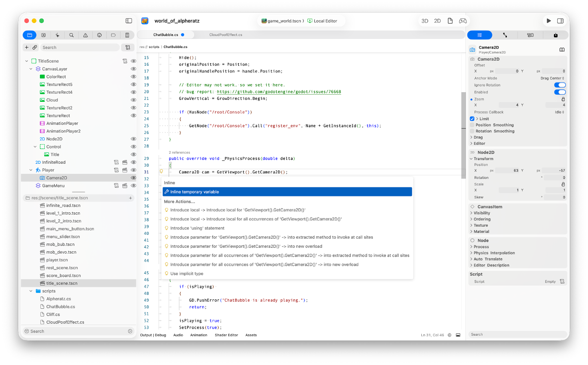Click the Scale link lock icon
The height and width of the screenshot is (365, 588).
coord(563,184)
